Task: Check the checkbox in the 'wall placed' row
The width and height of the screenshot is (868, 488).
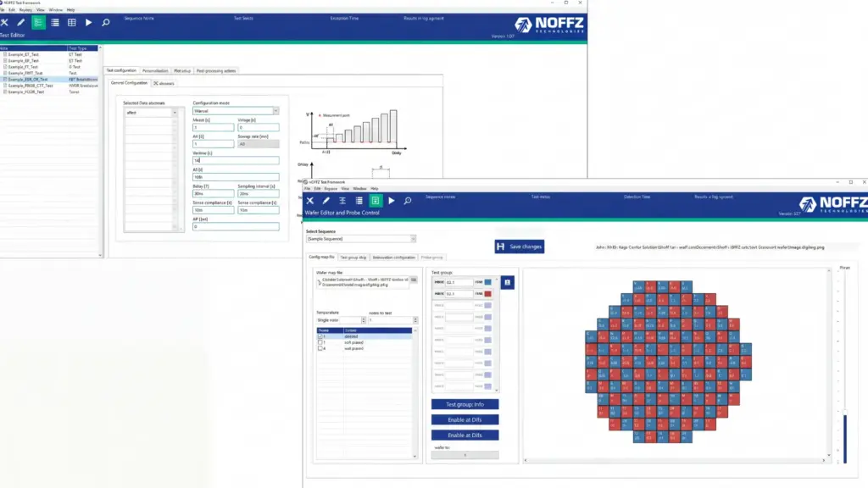Action: 320,348
